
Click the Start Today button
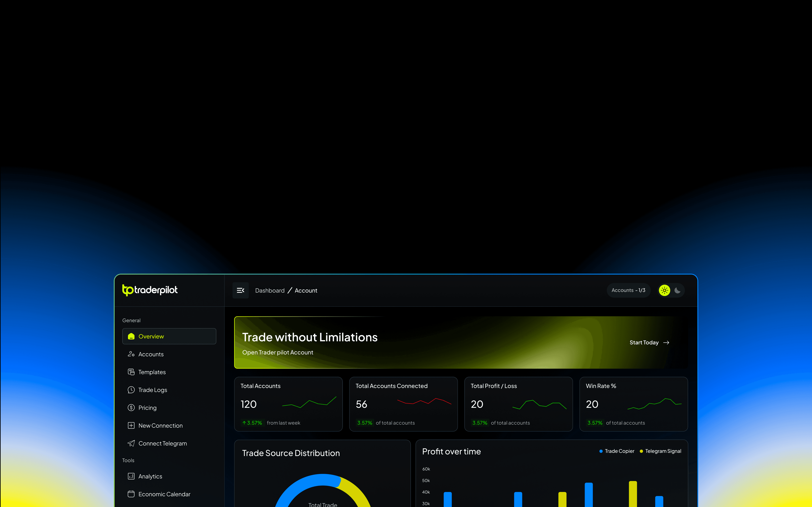click(x=649, y=342)
